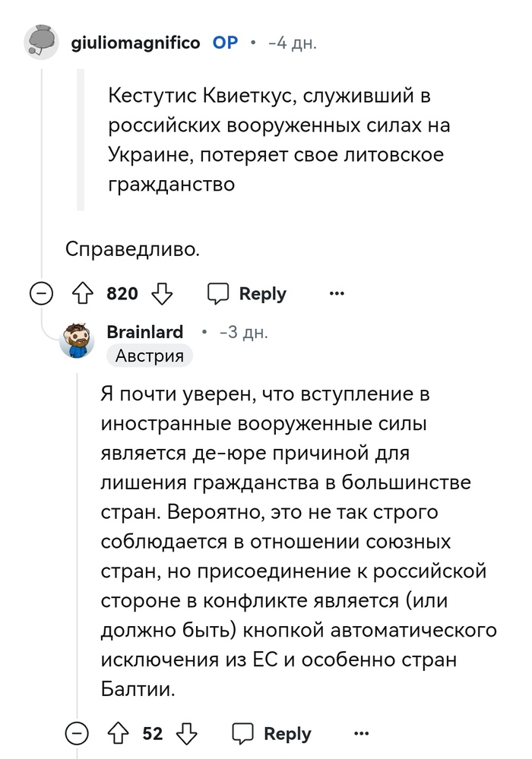Open giuliomagnifico username link
Screen dimensions: 532x759
(135, 43)
